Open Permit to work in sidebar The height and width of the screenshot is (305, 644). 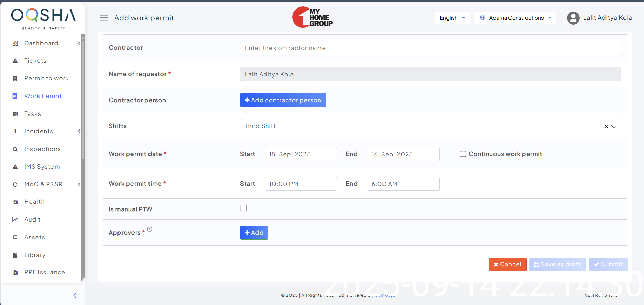(46, 78)
